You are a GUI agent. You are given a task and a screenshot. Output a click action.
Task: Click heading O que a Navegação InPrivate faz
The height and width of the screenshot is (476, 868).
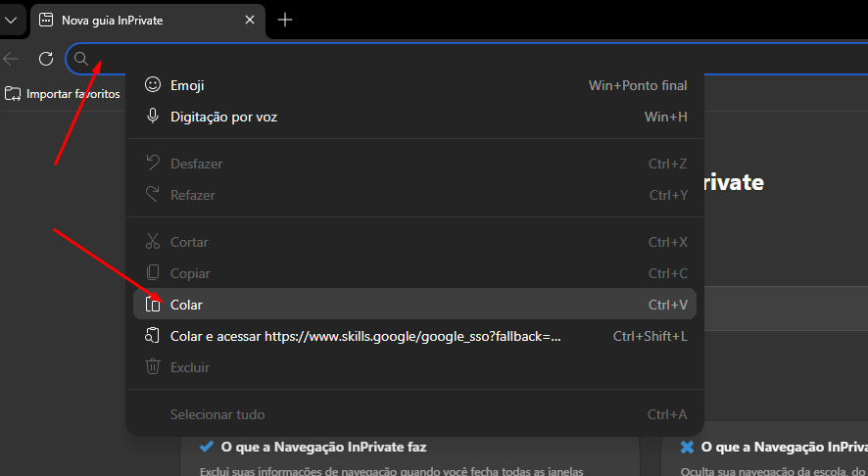coord(324,447)
